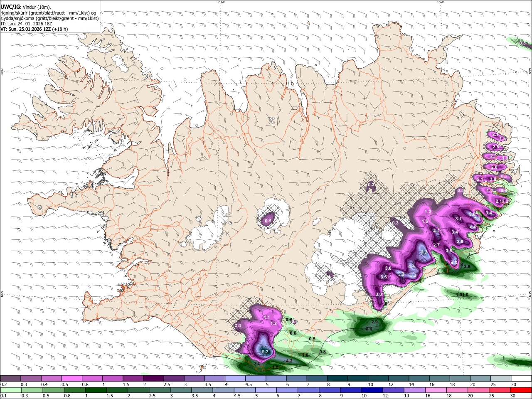Pick bottom-row red swatch after 30

(x=520, y=390)
